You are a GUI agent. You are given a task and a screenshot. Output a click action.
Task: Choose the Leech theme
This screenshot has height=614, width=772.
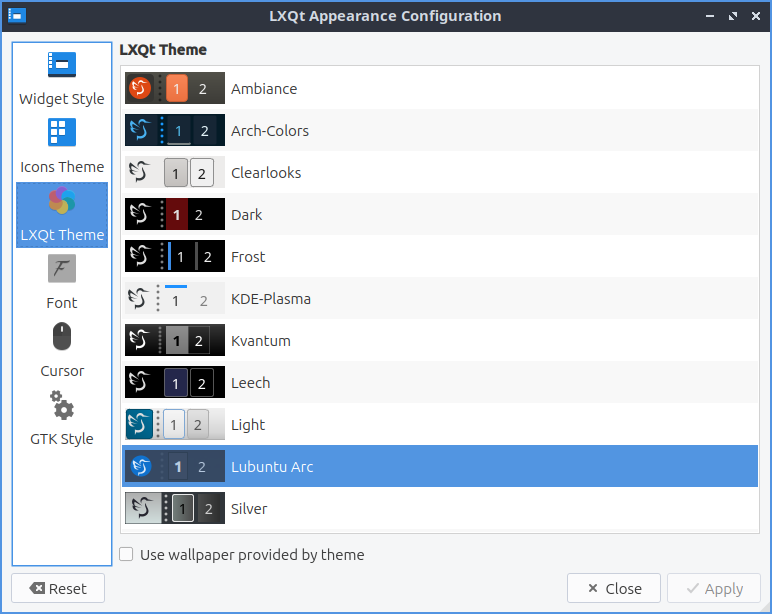(x=250, y=383)
